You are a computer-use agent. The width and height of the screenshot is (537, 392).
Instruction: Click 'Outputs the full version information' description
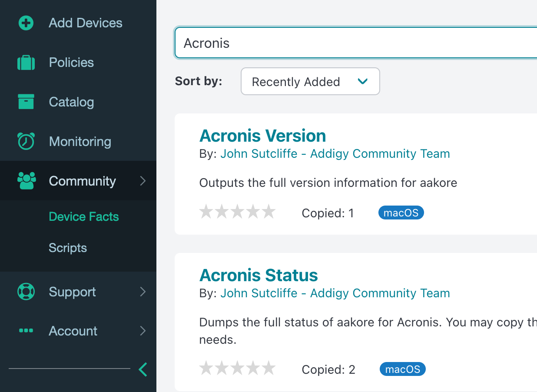tap(328, 183)
